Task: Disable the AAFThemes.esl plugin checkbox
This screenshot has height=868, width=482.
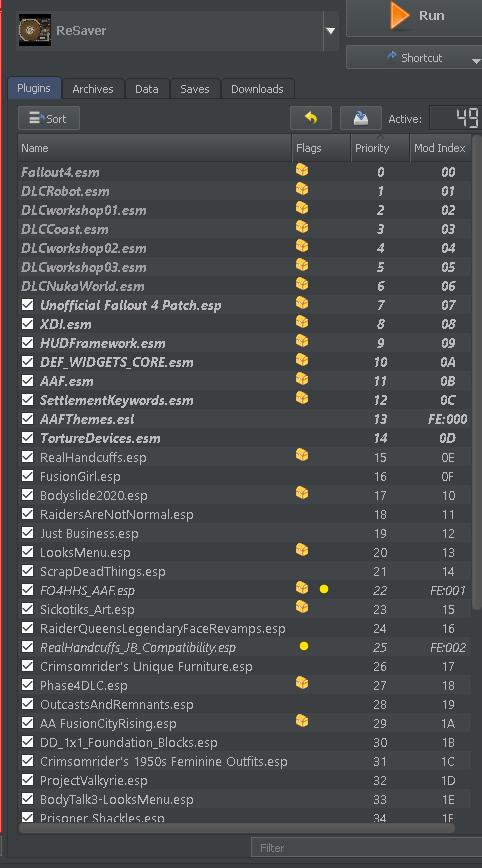Action: (28, 418)
